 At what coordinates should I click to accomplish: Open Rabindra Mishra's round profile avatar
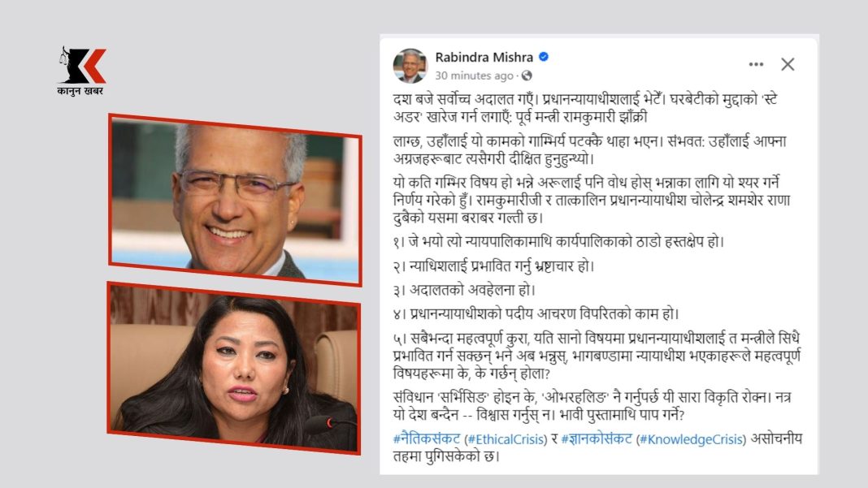(x=410, y=65)
